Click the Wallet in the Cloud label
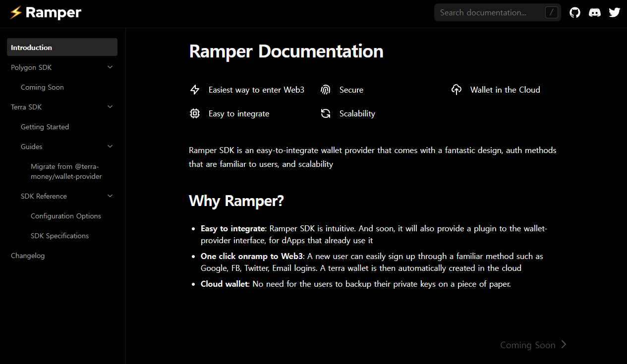This screenshot has width=627, height=364. pos(505,90)
